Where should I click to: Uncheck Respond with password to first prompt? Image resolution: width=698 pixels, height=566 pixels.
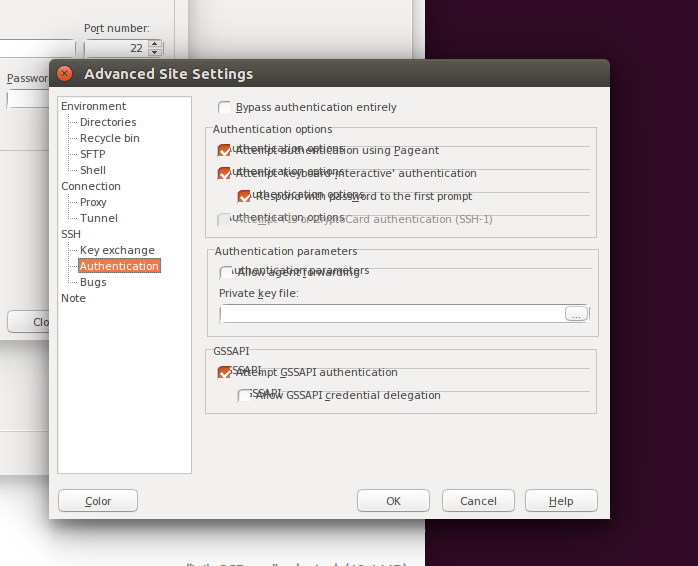point(245,197)
